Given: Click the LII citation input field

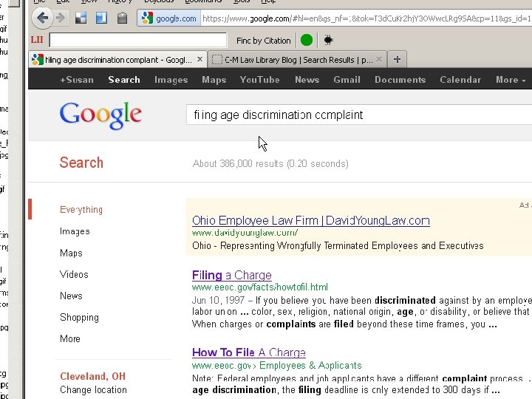Looking at the screenshot, I should [x=138, y=40].
